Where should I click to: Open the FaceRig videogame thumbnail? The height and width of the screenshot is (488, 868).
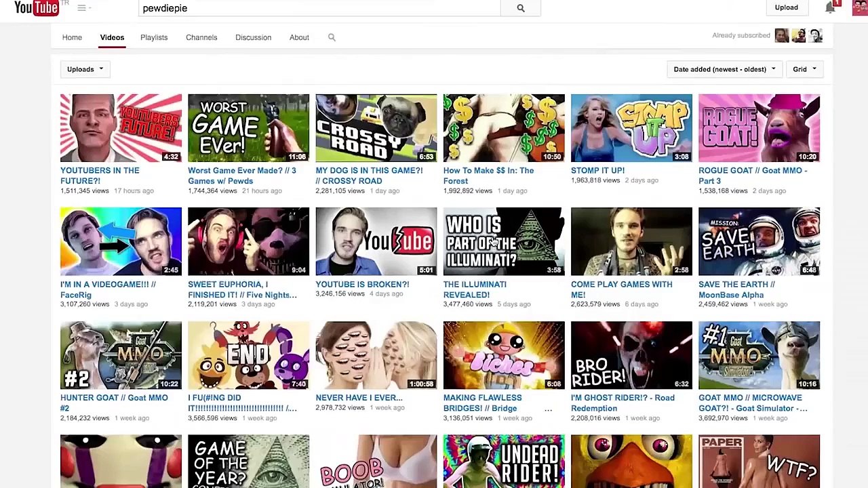pyautogui.click(x=121, y=241)
